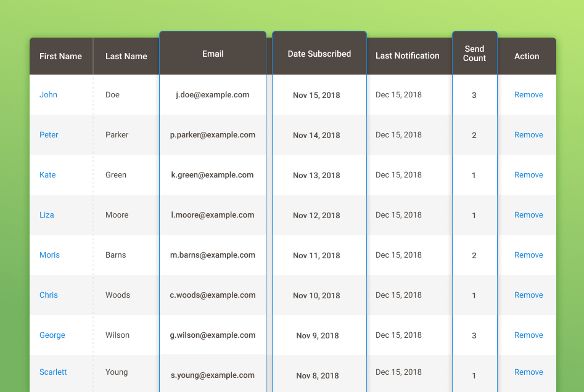
Task: Open Kate's subscriber link
Action: point(47,174)
